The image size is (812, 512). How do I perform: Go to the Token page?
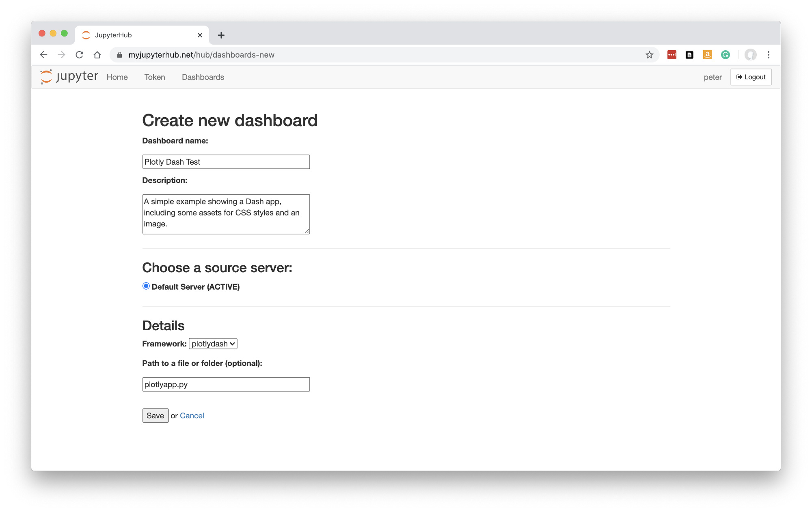(155, 77)
